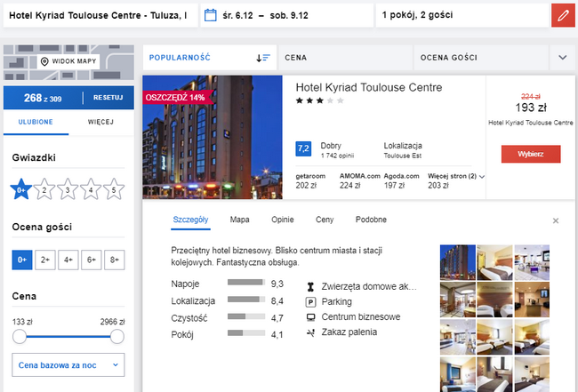The height and width of the screenshot is (392, 578).
Task: Sort results by Ocena gości
Action: click(481, 58)
